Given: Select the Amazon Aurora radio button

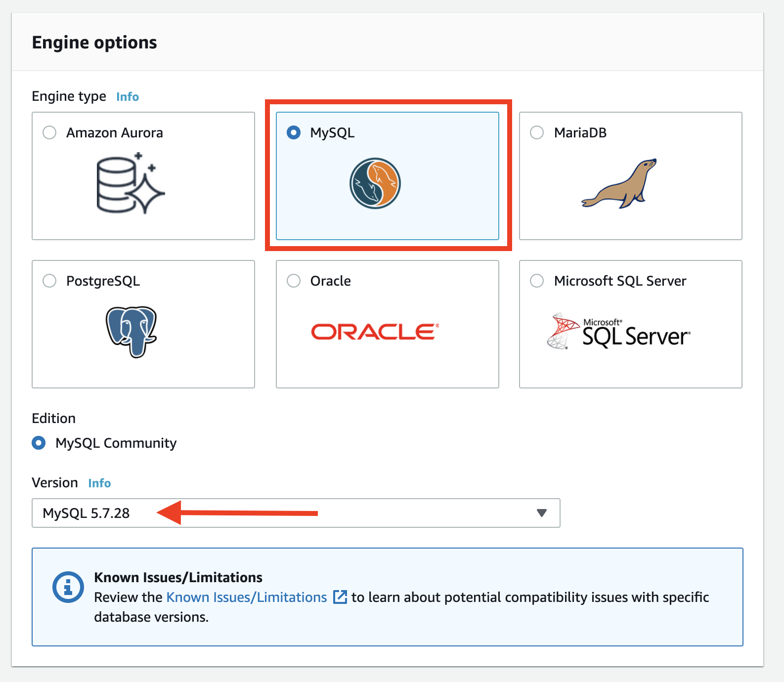Looking at the screenshot, I should [x=49, y=132].
